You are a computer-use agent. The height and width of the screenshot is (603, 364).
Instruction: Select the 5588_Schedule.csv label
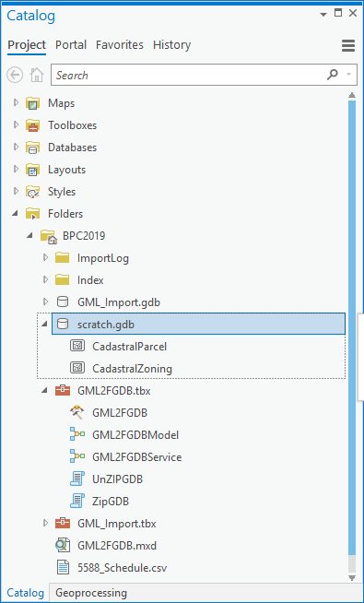click(x=123, y=568)
